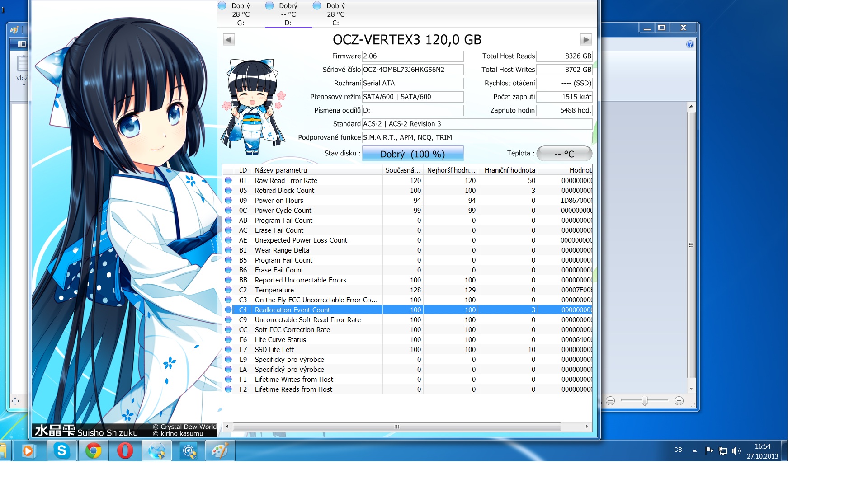Select the D: drive status tab
Screen dimensions: 868x488
coord(288,14)
